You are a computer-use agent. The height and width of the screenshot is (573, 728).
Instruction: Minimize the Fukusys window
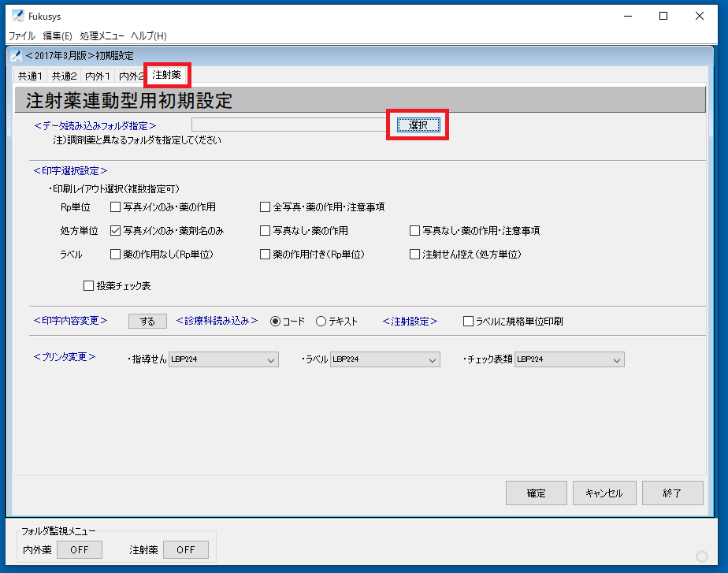[628, 16]
